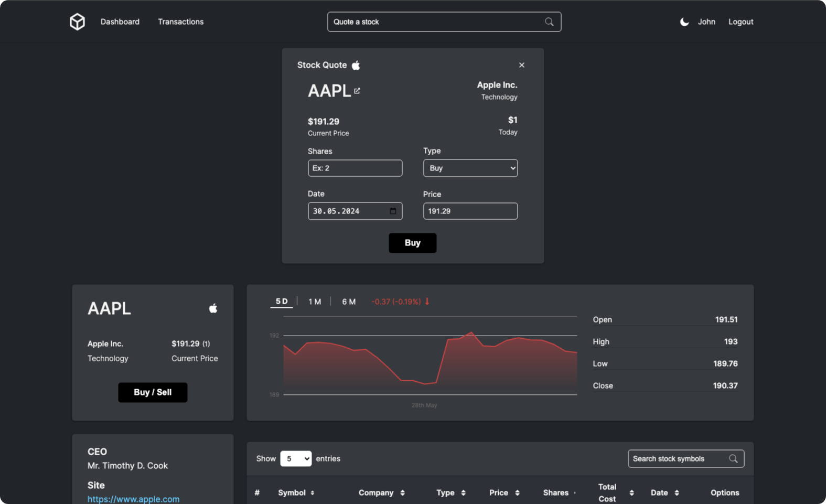Open the Type Buy dropdown

tap(470, 168)
